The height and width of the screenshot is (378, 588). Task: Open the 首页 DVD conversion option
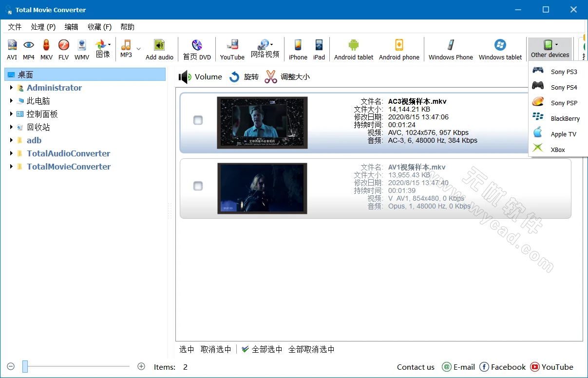coord(197,49)
